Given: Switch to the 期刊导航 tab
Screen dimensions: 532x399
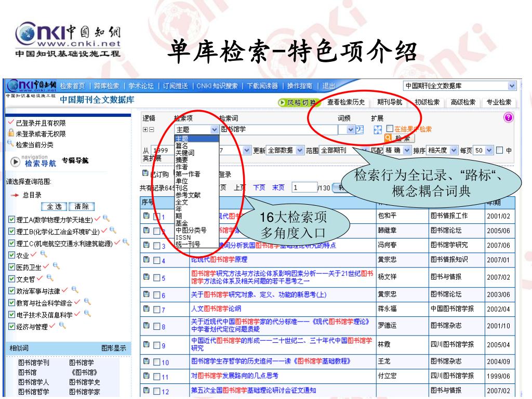Looking at the screenshot, I should tap(390, 102).
